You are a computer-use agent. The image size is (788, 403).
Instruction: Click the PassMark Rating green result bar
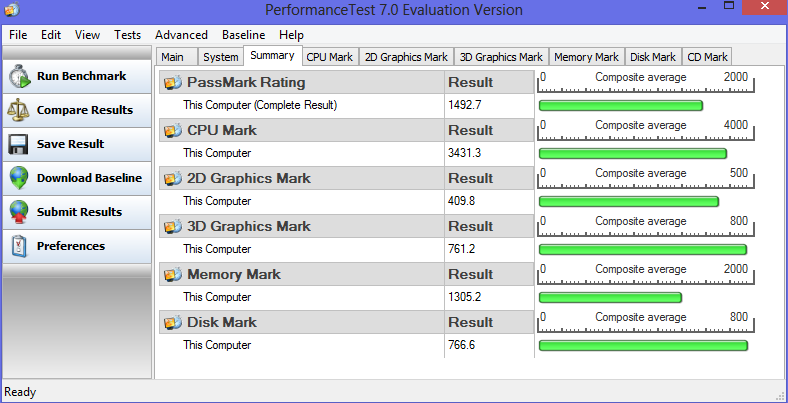click(x=621, y=106)
